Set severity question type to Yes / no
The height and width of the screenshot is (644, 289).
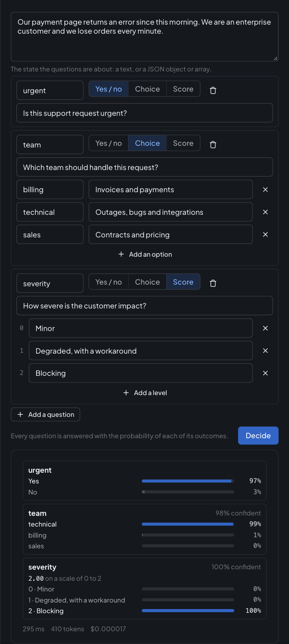click(109, 282)
